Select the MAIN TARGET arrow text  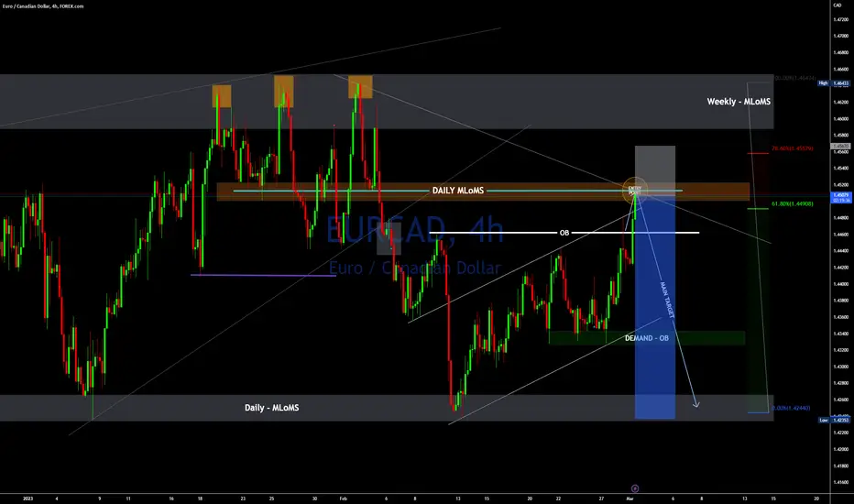pos(667,301)
